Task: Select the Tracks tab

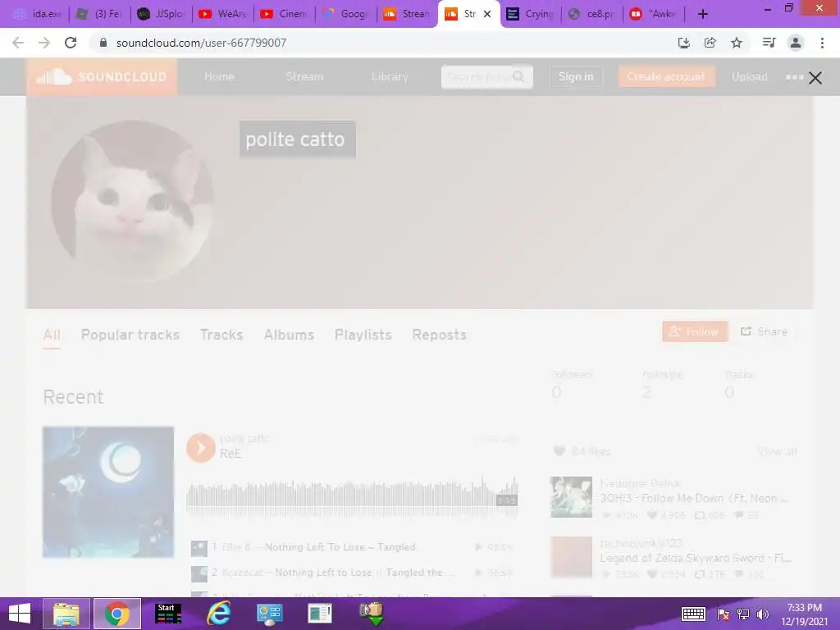Action: pos(221,335)
